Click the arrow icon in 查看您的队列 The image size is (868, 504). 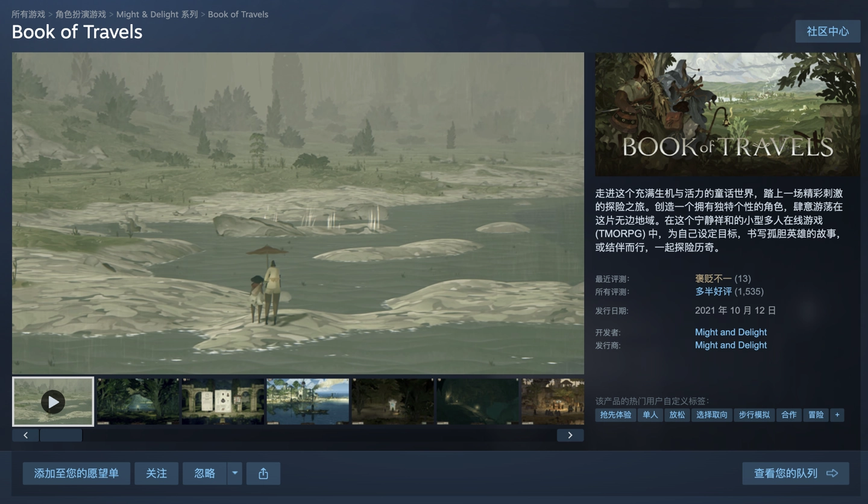(x=832, y=473)
